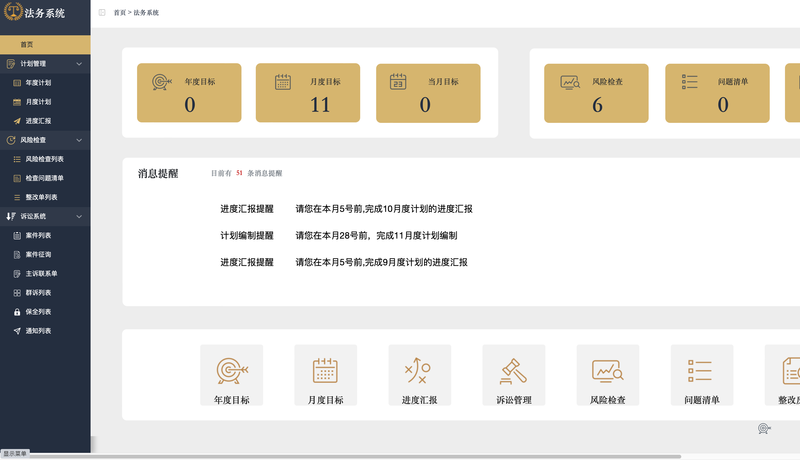The width and height of the screenshot is (800, 460).
Task: Toggle the sidebar collapse icon beside breadcrumb
Action: tap(102, 13)
